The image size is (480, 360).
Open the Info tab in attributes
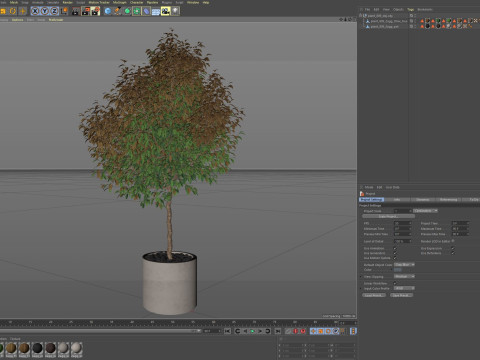click(397, 199)
